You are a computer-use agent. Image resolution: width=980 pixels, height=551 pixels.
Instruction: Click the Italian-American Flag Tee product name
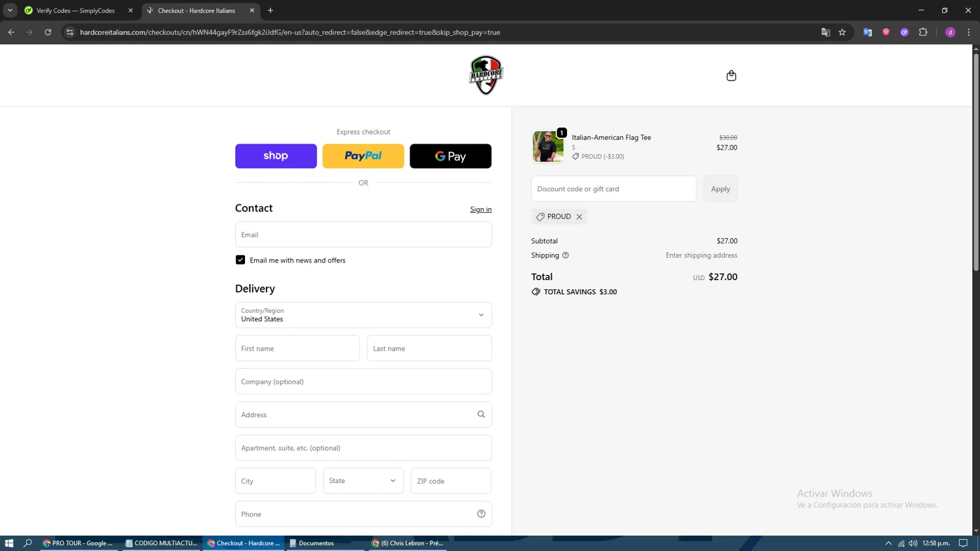pyautogui.click(x=611, y=137)
